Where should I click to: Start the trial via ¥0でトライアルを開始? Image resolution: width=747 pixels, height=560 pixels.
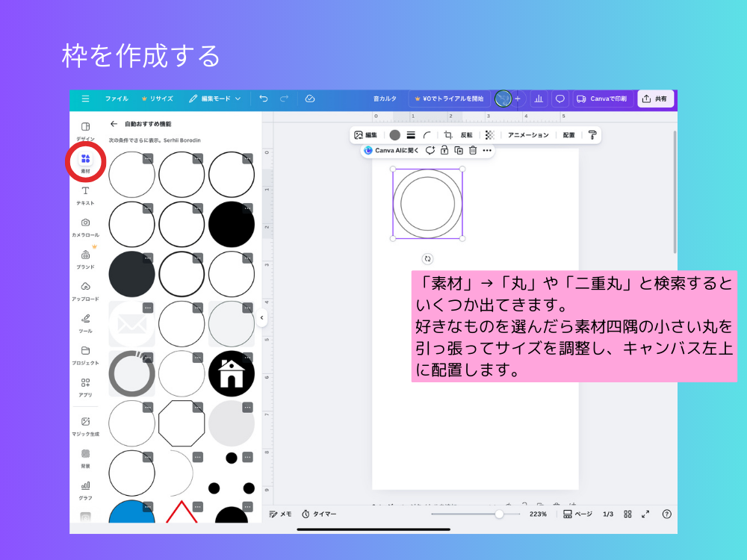pyautogui.click(x=449, y=98)
